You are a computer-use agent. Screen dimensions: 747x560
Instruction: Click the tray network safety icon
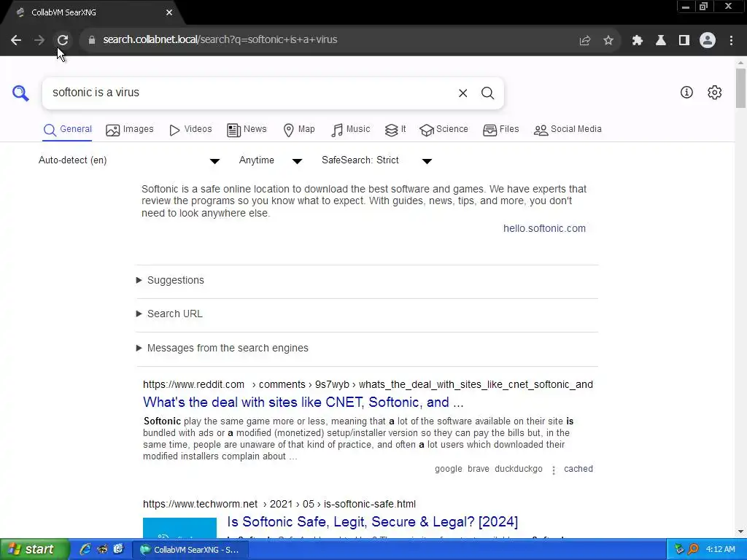pos(679,550)
